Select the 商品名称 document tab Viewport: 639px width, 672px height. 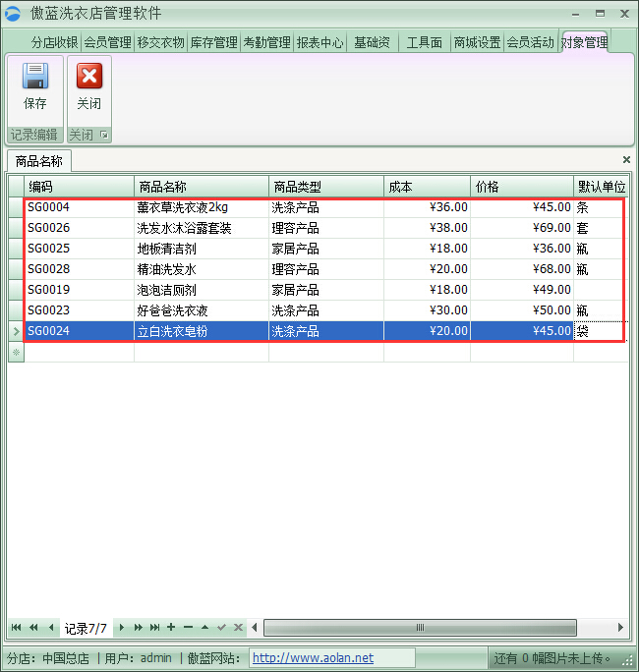(39, 161)
